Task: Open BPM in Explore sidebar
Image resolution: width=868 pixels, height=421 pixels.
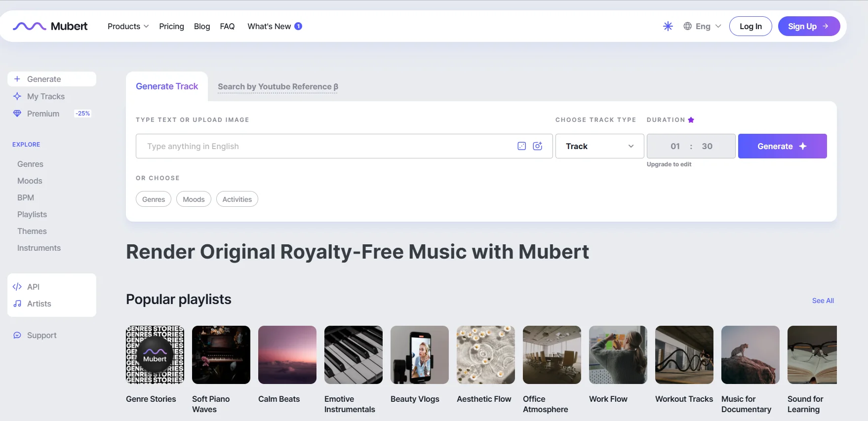Action: coord(26,197)
